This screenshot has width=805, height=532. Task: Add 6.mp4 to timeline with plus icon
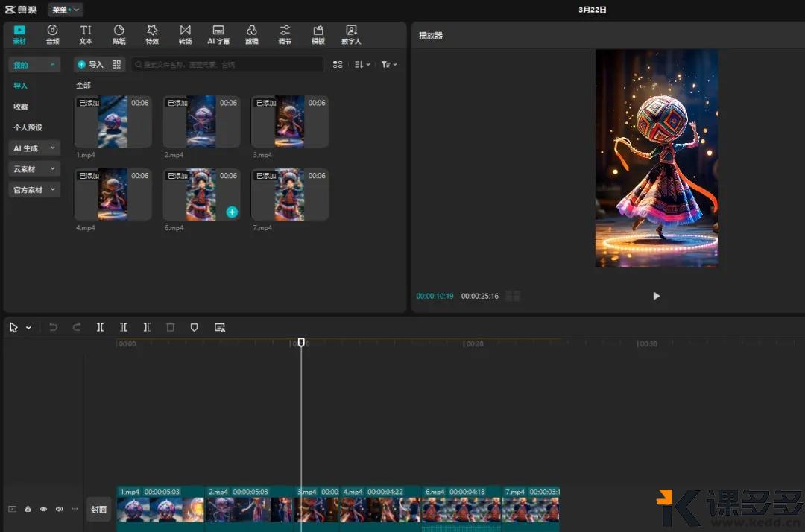tap(232, 212)
